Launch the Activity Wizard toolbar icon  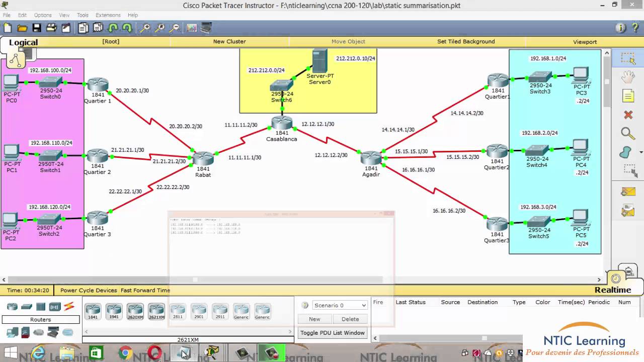click(66, 28)
